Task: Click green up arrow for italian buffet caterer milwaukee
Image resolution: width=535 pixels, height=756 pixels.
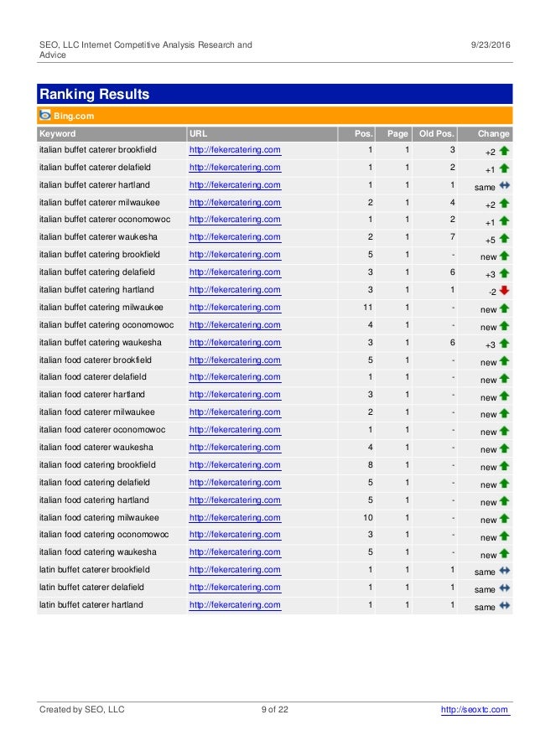Action: (504, 204)
